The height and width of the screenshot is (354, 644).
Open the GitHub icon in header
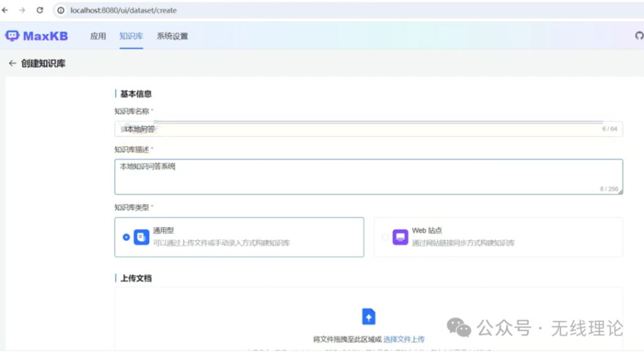(x=639, y=36)
